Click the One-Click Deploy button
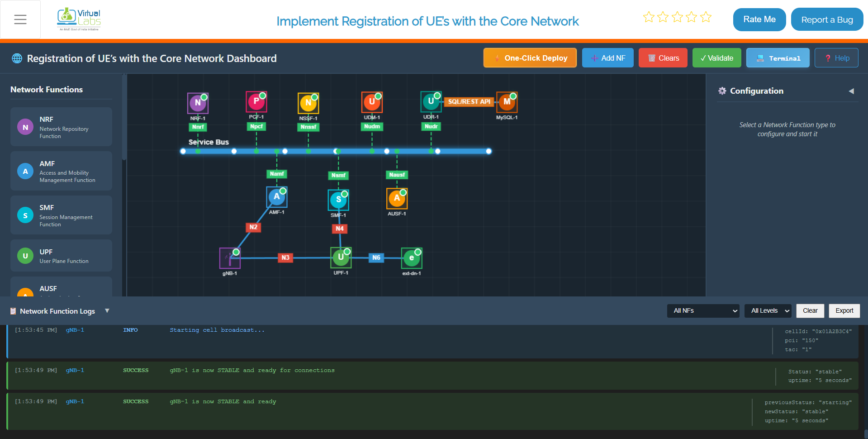The height and width of the screenshot is (439, 868). [x=530, y=58]
